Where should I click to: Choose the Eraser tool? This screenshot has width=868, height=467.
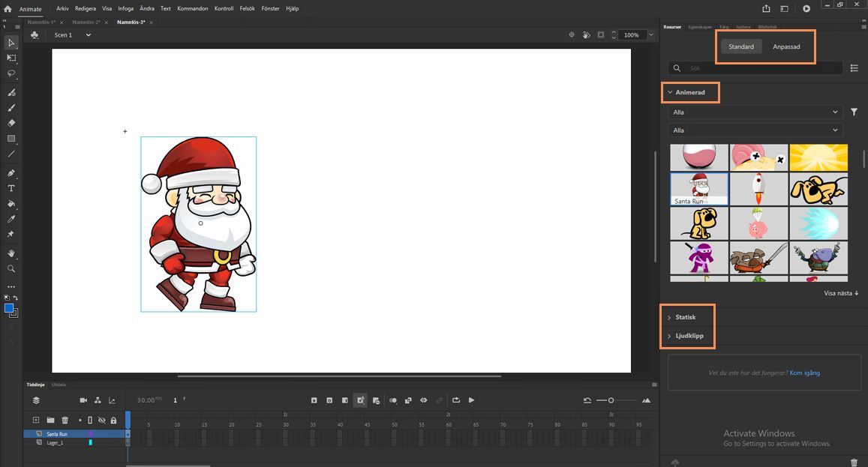click(11, 123)
